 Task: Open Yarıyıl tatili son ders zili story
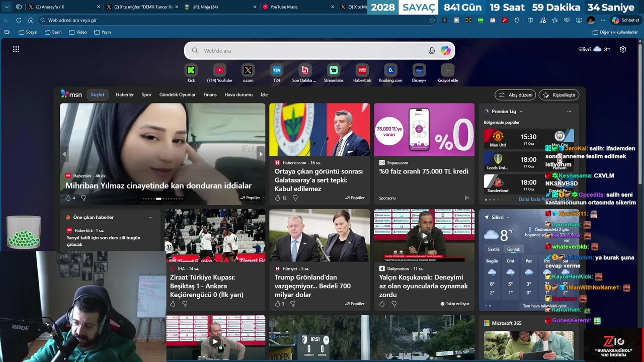point(104,241)
